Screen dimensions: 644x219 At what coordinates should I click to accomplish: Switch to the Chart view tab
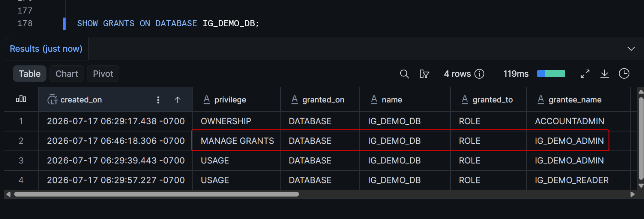pos(67,74)
